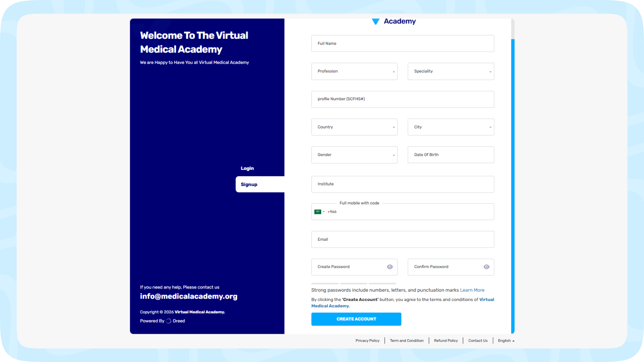Toggle Confirm Password visibility eye icon
Image resolution: width=644 pixels, height=362 pixels.
pyautogui.click(x=486, y=267)
